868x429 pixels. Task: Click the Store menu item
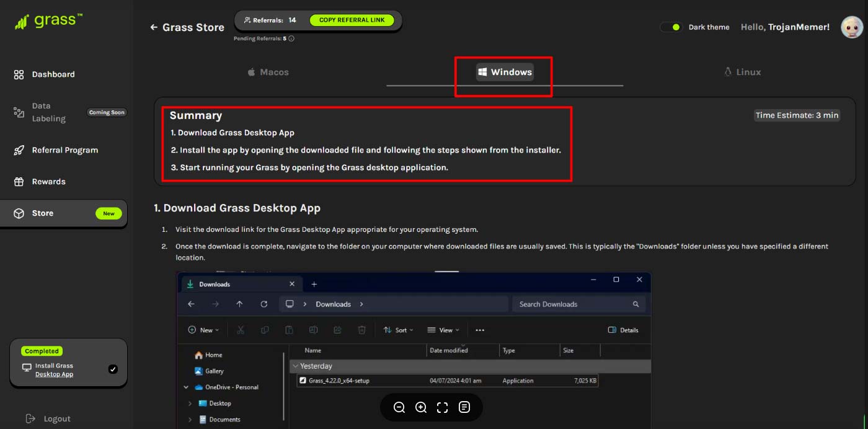coord(63,213)
